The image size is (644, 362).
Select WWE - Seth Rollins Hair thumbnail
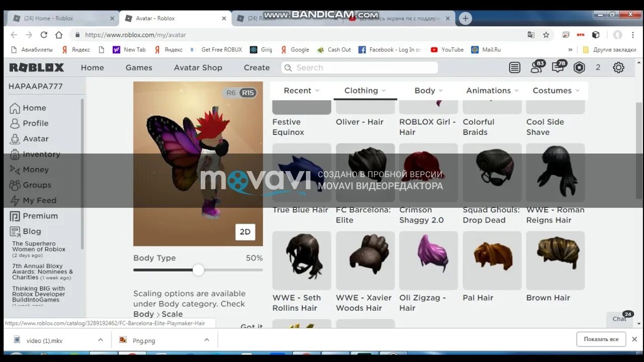click(302, 260)
